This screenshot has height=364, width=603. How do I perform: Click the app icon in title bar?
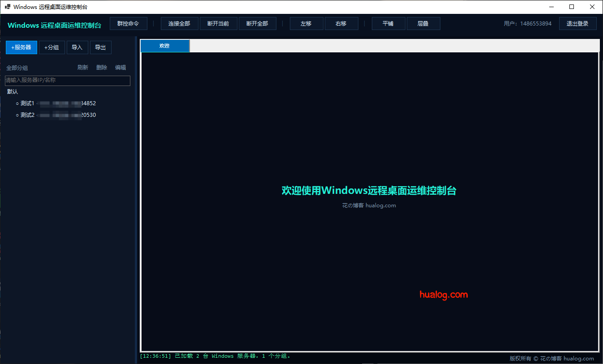[x=8, y=7]
